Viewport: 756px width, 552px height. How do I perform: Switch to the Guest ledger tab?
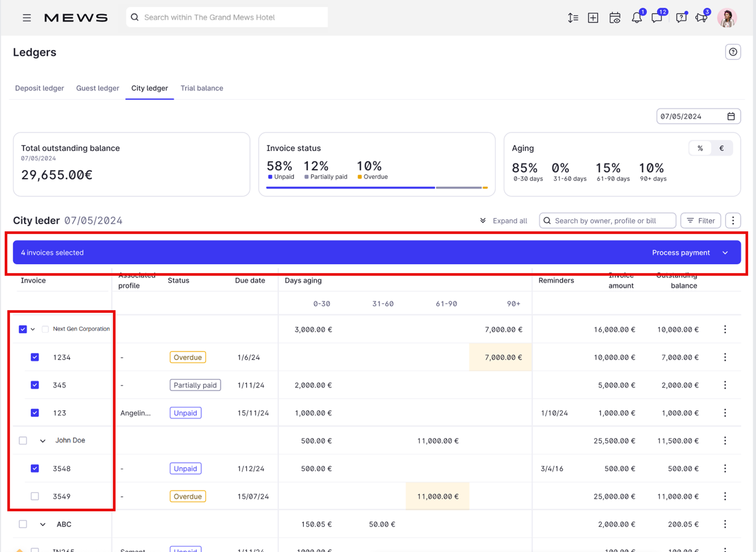97,88
